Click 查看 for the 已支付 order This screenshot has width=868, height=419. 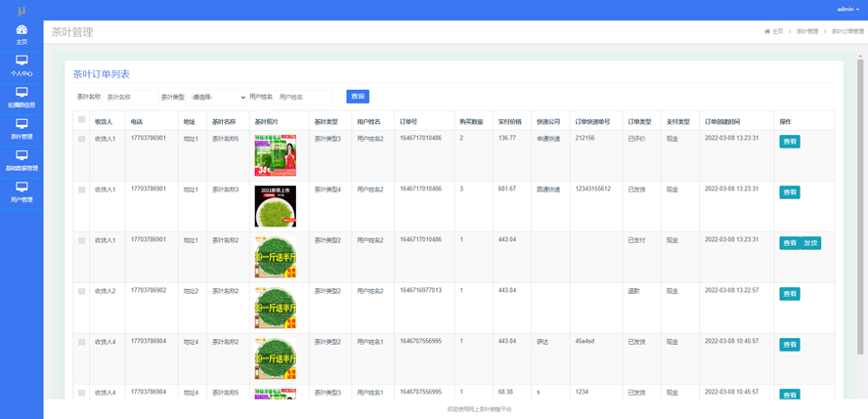coord(790,243)
